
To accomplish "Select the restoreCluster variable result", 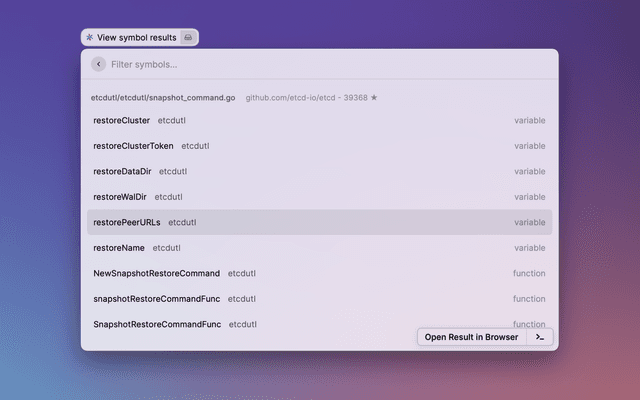I will pos(121,120).
